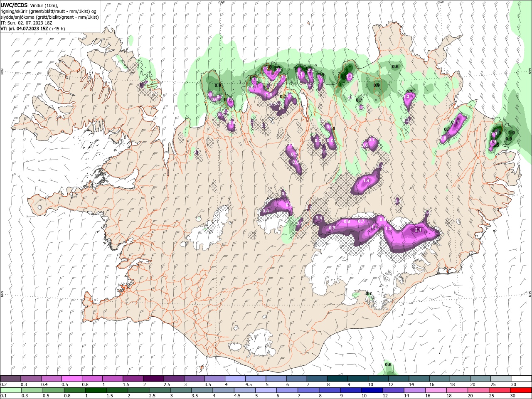Click the 'slydda/snjókoma' legend description line
The image size is (532, 399).
[50, 17]
